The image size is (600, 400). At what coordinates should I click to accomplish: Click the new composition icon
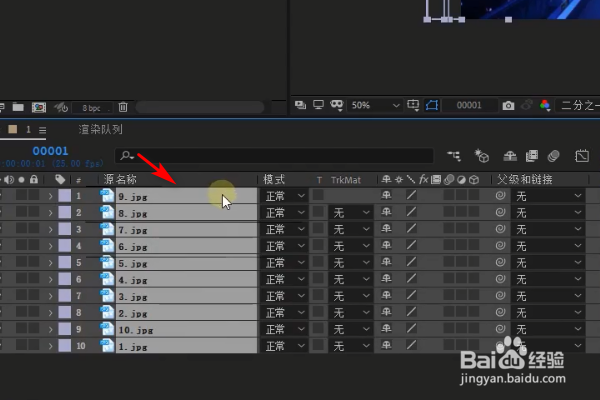[39, 108]
